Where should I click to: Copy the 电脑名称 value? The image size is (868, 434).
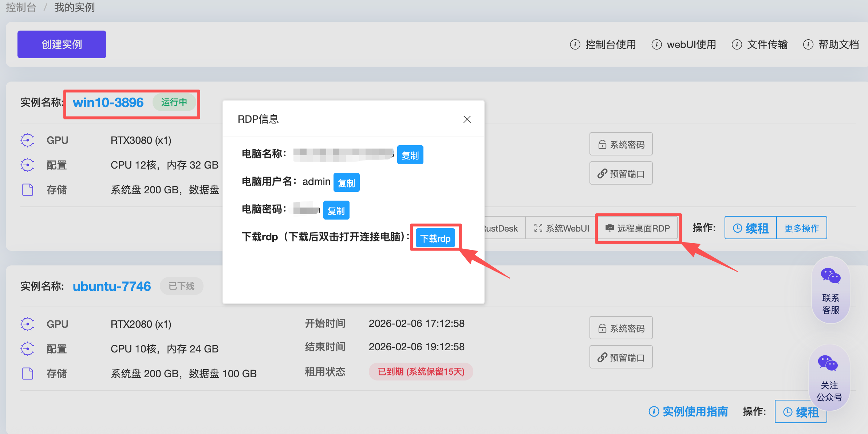click(x=410, y=155)
